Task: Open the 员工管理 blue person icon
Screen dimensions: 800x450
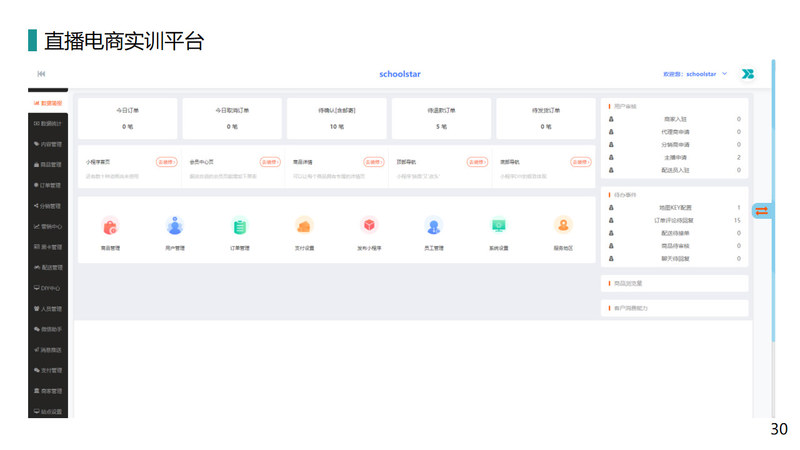Action: coord(434,226)
